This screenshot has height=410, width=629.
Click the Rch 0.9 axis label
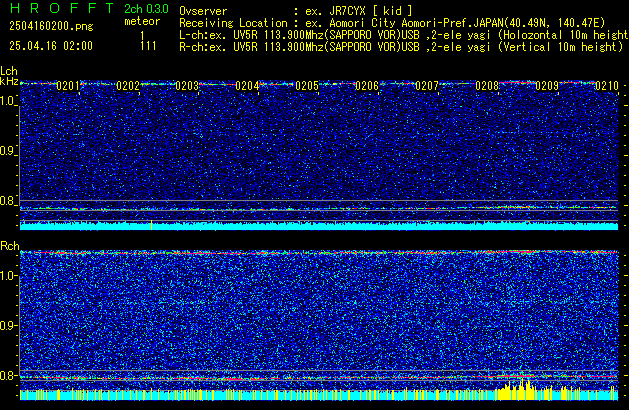click(x=8, y=325)
